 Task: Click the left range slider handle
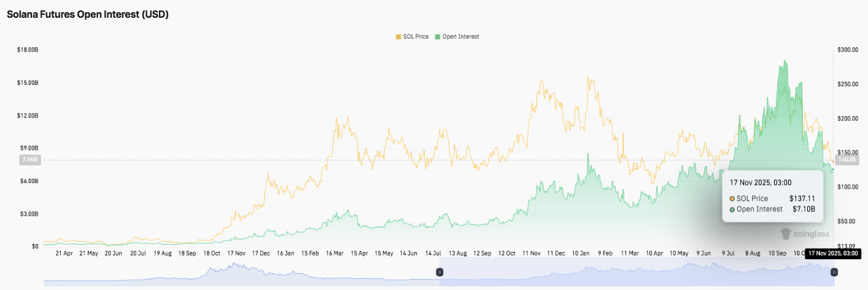pyautogui.click(x=440, y=272)
